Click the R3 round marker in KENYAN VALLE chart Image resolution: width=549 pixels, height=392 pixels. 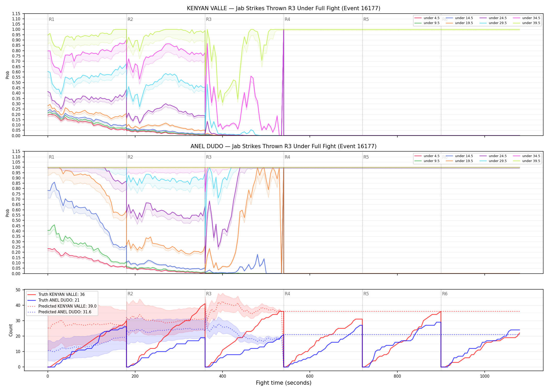tap(209, 19)
